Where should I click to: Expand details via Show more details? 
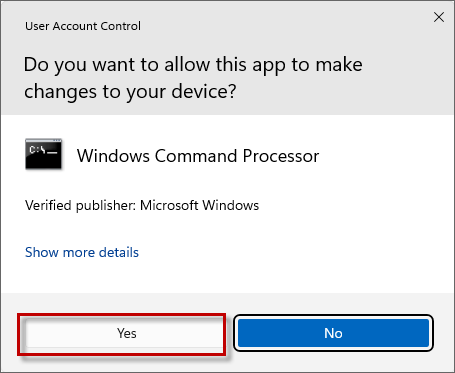coord(82,252)
